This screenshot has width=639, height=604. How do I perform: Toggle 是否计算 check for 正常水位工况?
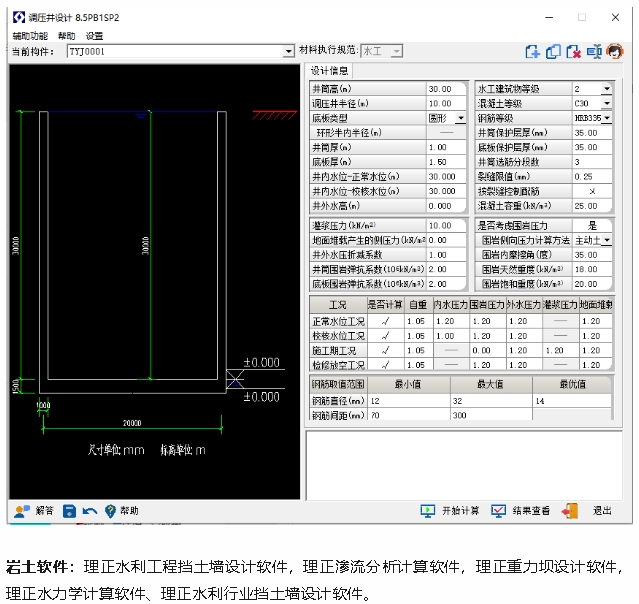tap(385, 321)
